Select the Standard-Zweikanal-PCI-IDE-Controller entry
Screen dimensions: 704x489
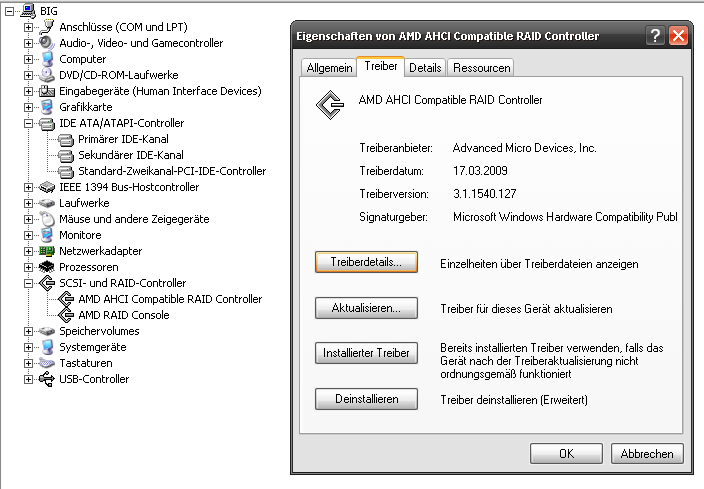(172, 171)
